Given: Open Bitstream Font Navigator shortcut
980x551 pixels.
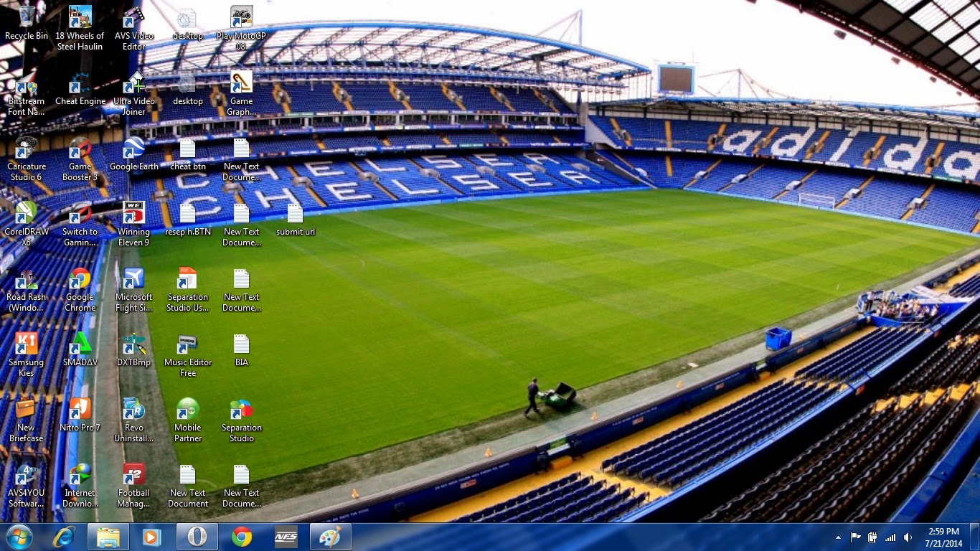Looking at the screenshot, I should [x=27, y=93].
